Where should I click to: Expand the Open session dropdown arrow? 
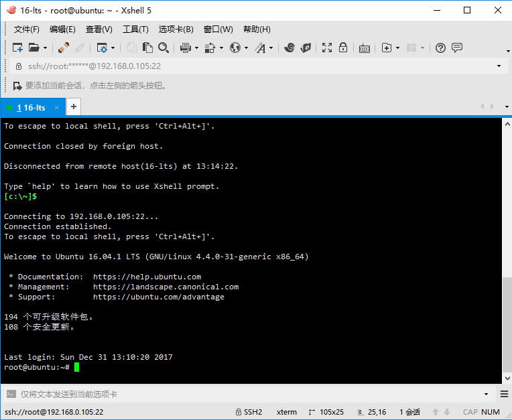coord(45,48)
